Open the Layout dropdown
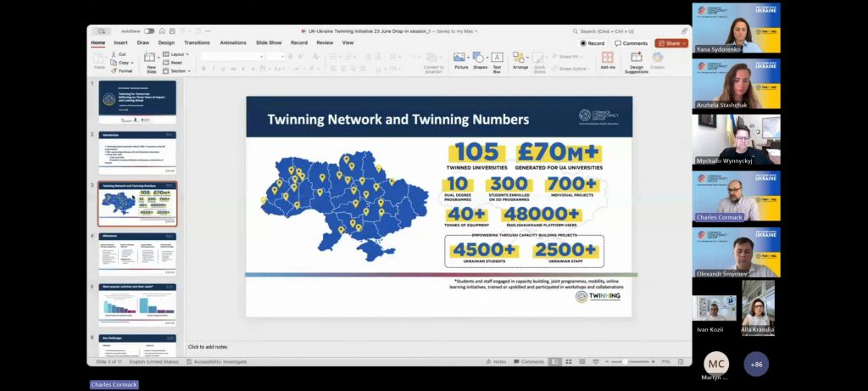This screenshot has height=391, width=868. [x=175, y=54]
